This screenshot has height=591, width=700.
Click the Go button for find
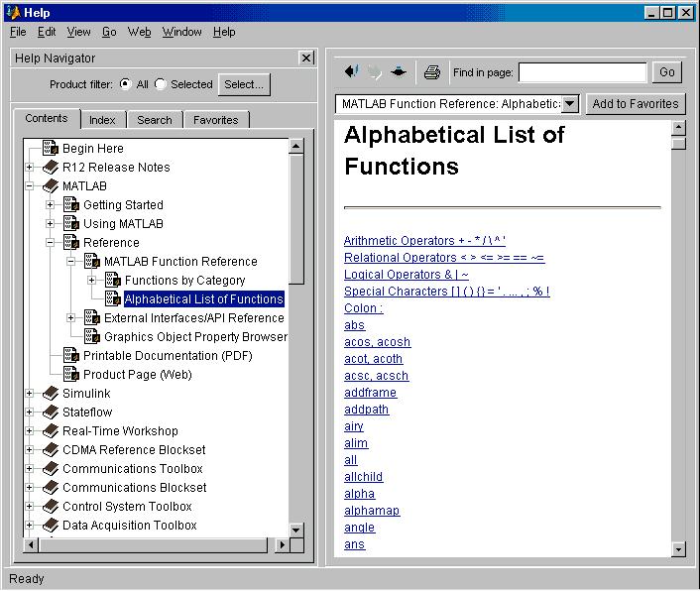[x=667, y=72]
